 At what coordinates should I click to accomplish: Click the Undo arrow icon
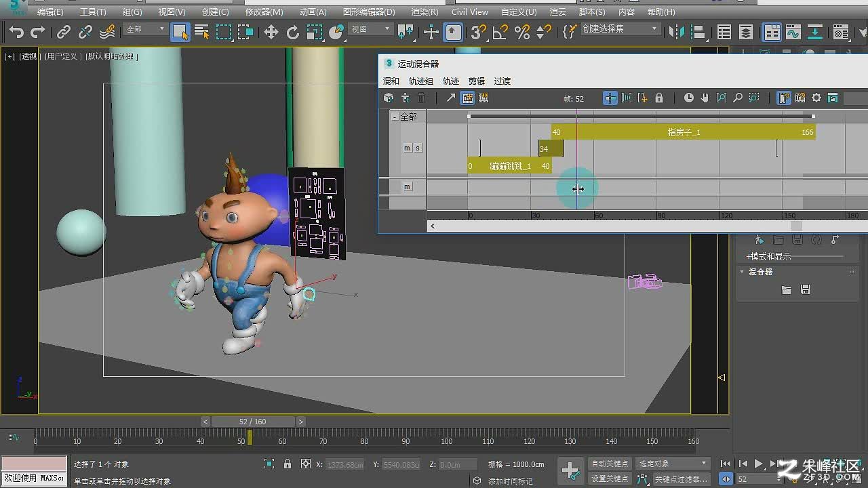coord(16,32)
